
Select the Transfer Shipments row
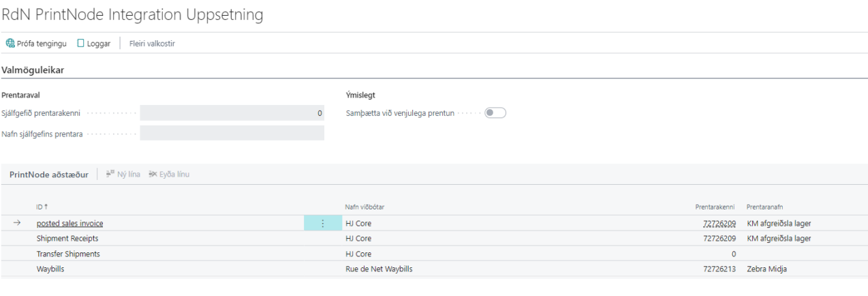[68, 254]
